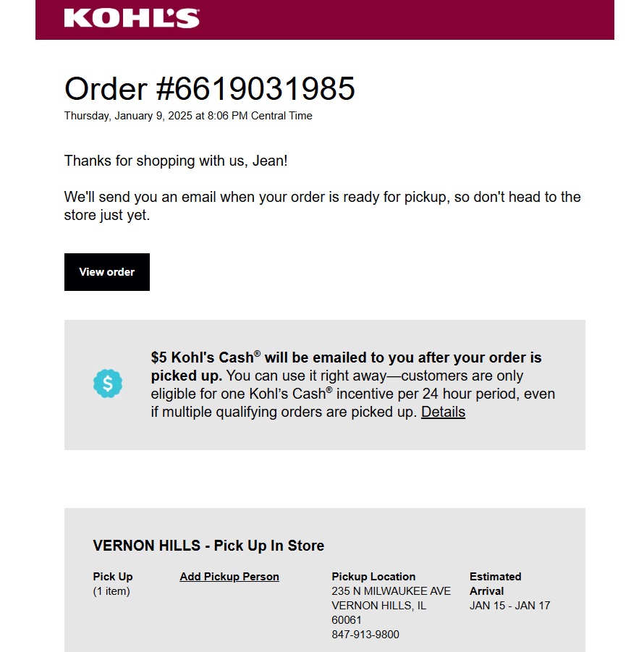
Task: Click the Estimated Arrival label
Action: pyautogui.click(x=495, y=583)
